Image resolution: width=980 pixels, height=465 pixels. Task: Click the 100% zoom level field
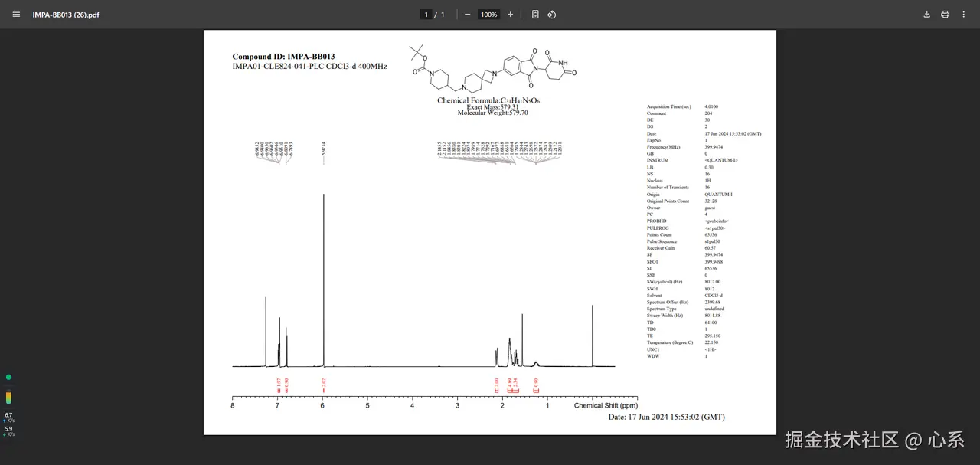[x=488, y=15]
